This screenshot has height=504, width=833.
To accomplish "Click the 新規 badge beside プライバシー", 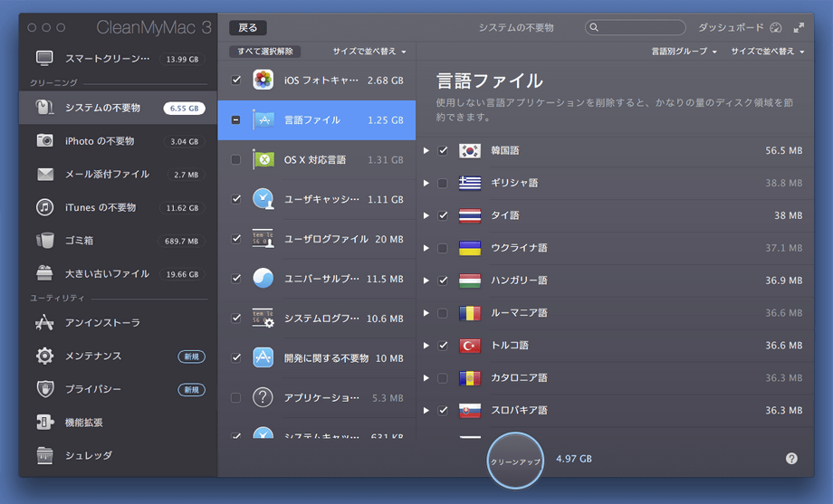I will [x=191, y=389].
